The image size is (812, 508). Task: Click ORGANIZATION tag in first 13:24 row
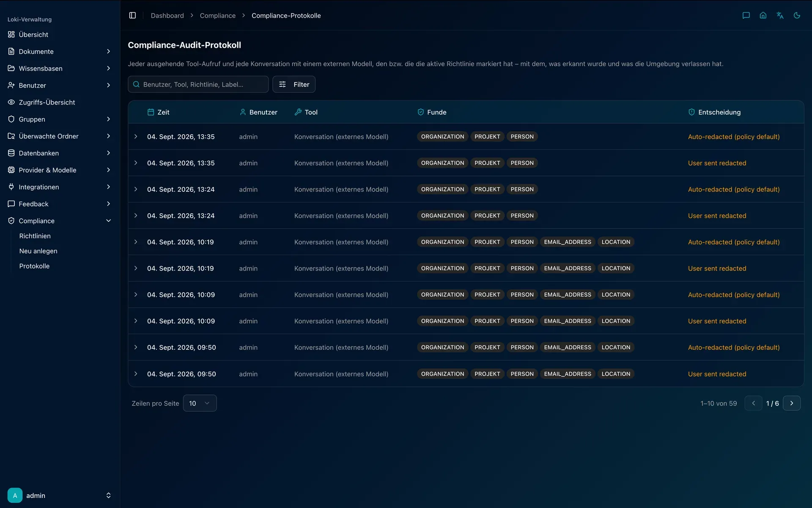coord(442,189)
